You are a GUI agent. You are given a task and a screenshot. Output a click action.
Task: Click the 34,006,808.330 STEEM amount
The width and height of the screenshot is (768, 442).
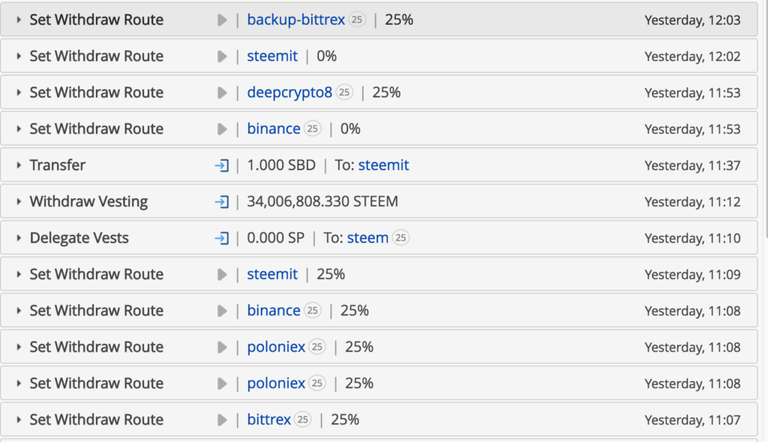click(x=322, y=201)
